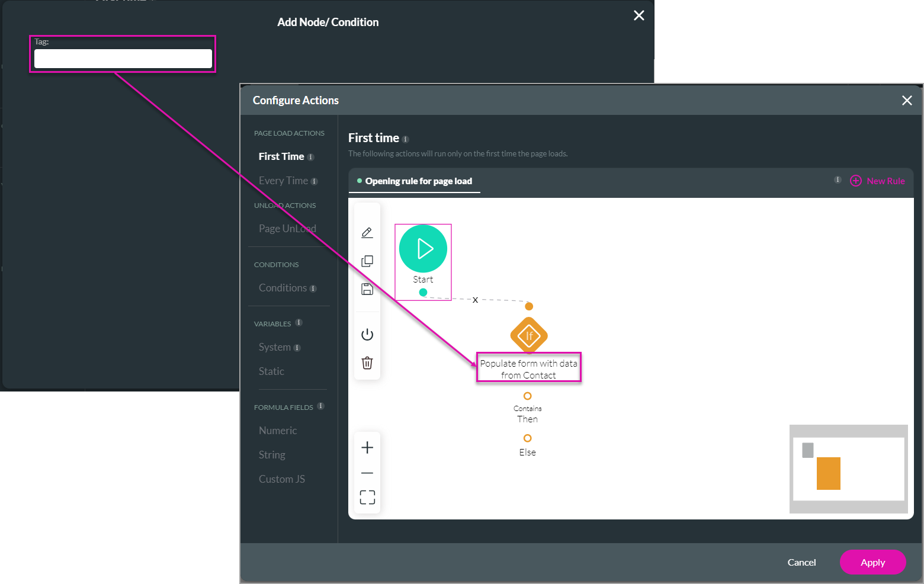Open the Page UnLoad actions
The image size is (924, 584).
click(287, 229)
